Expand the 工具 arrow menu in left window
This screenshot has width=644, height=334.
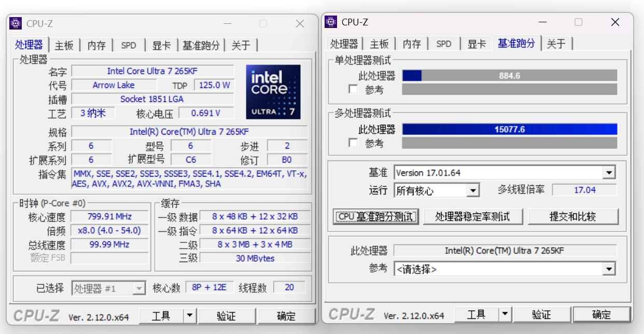tap(190, 315)
